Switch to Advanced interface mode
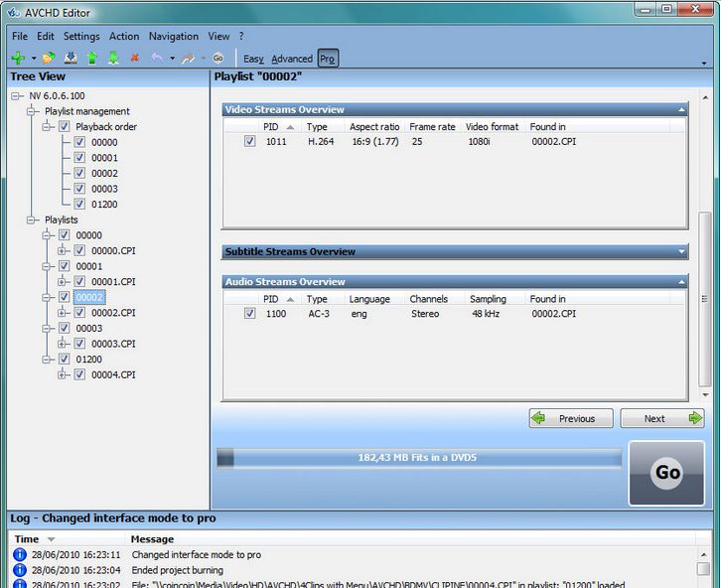Viewport: 721px width, 588px height. 291,59
